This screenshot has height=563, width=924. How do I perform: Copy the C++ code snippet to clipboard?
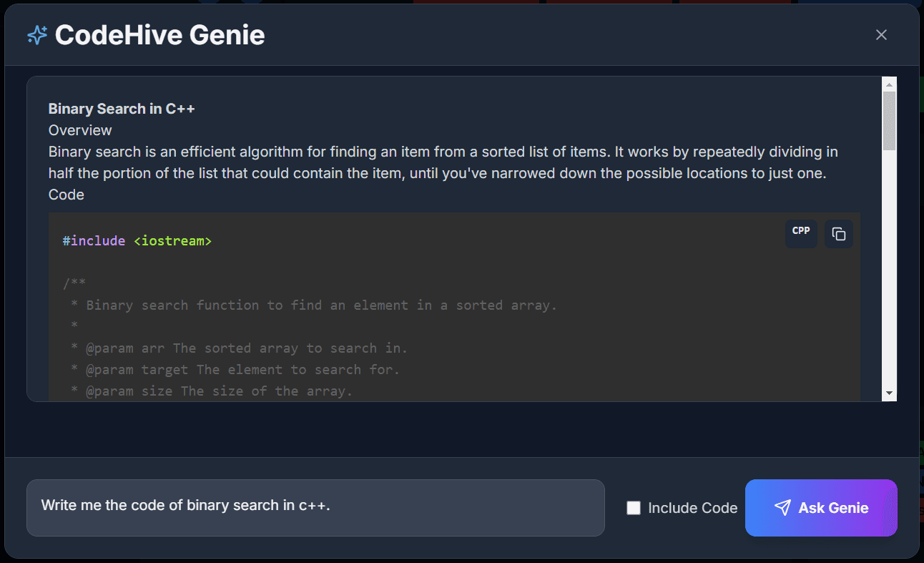coord(839,235)
